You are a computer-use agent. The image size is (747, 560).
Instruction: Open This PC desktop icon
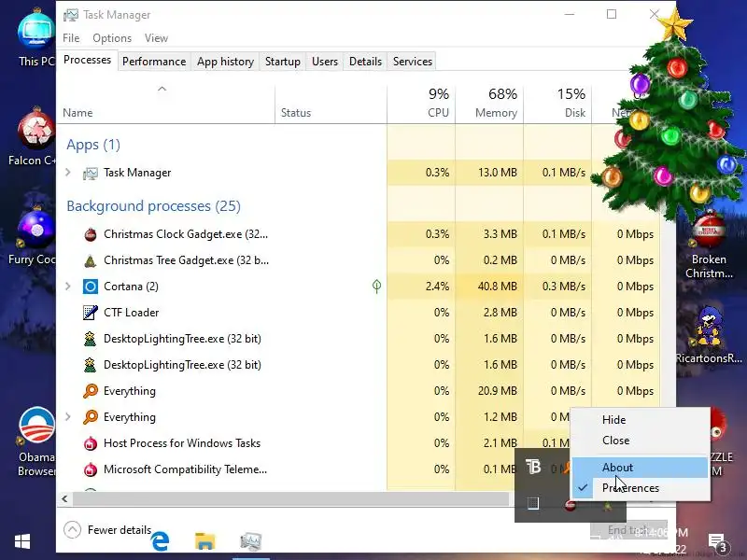(x=35, y=35)
